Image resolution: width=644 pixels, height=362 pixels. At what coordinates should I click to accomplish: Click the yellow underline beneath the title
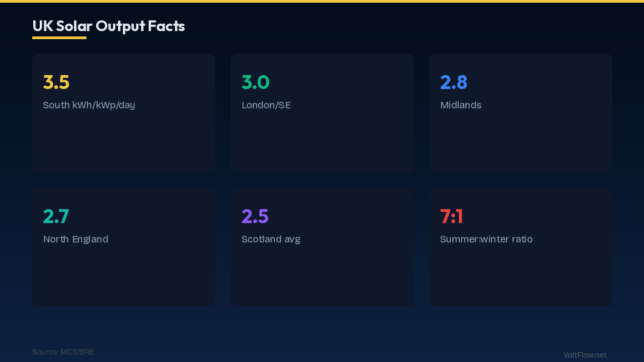click(x=59, y=38)
